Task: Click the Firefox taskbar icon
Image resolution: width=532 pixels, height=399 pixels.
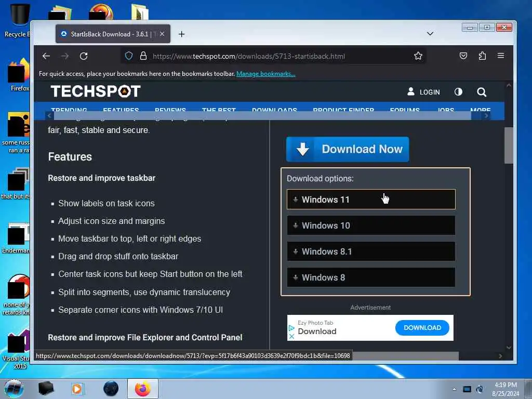Action: [143, 389]
